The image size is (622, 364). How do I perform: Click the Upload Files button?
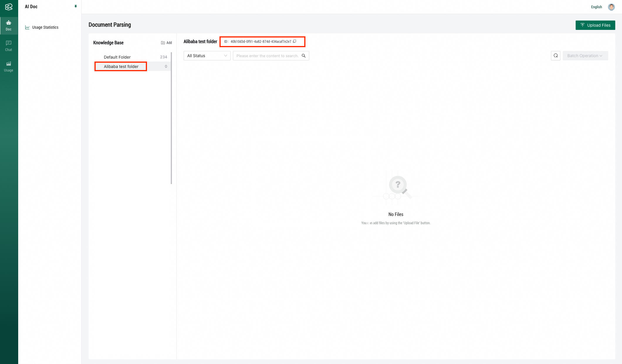tap(595, 25)
